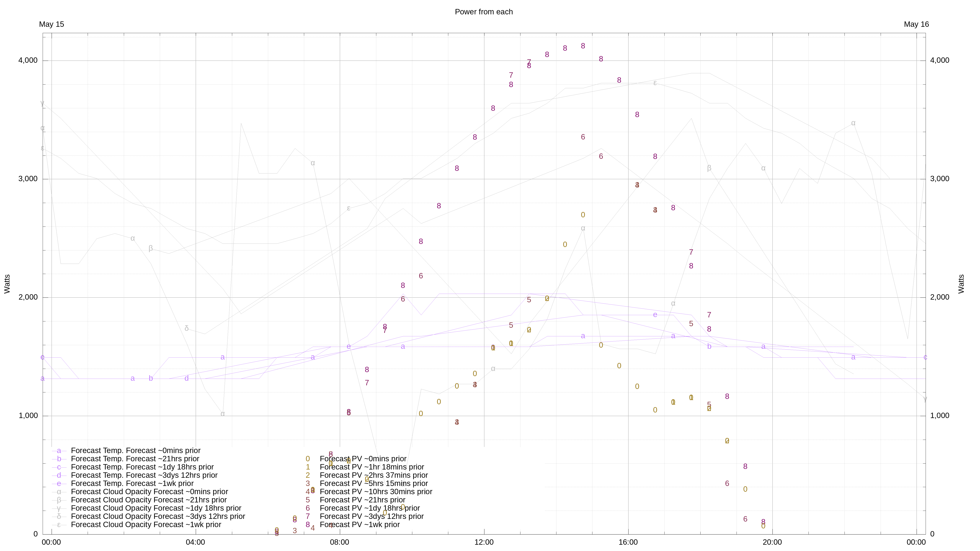Screen dimensions: 980x551
Task: Click the 'c' marker at the right plot edge
Action: [925, 357]
